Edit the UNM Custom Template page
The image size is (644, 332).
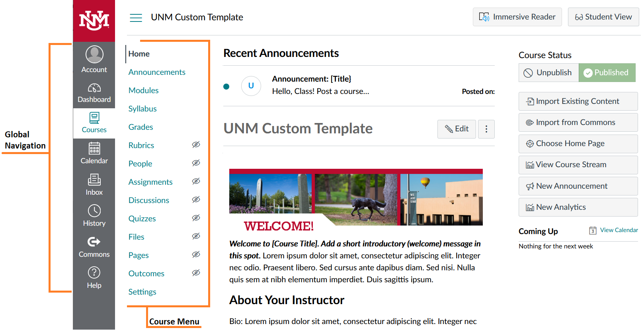(x=457, y=129)
